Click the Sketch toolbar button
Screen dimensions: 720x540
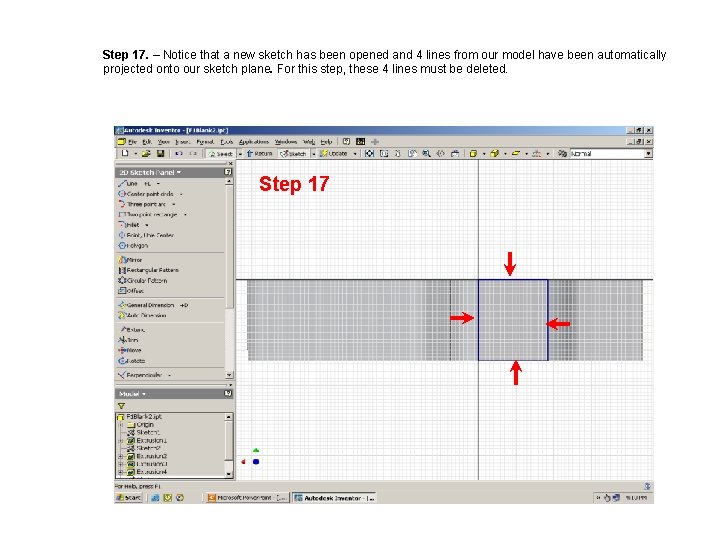293,153
